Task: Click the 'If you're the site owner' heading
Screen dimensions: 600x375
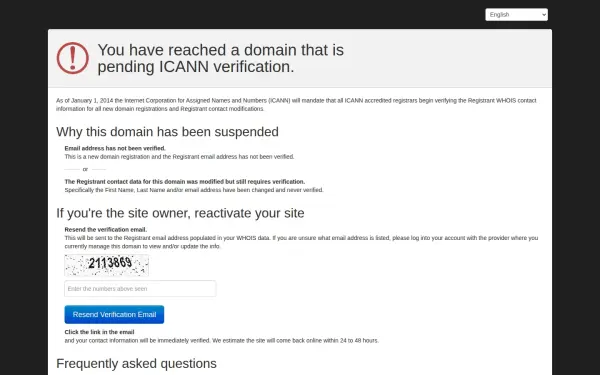Action: (180, 213)
